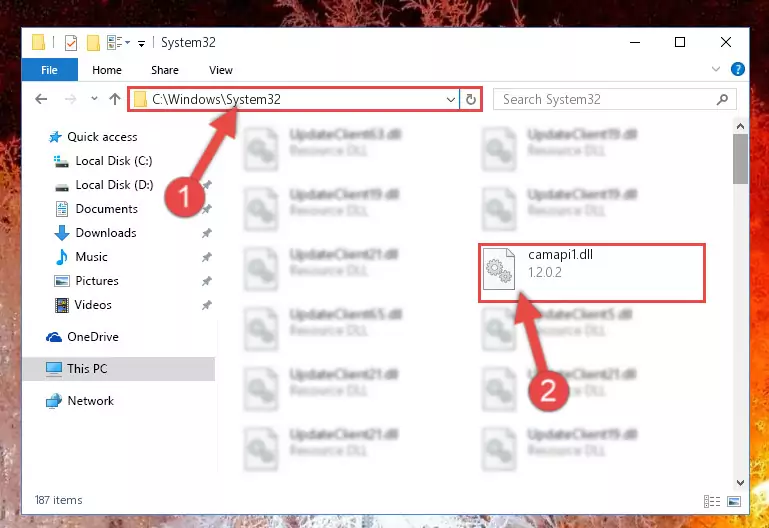Image resolution: width=769 pixels, height=528 pixels.
Task: Go forward with the Forward arrow
Action: click(x=71, y=99)
